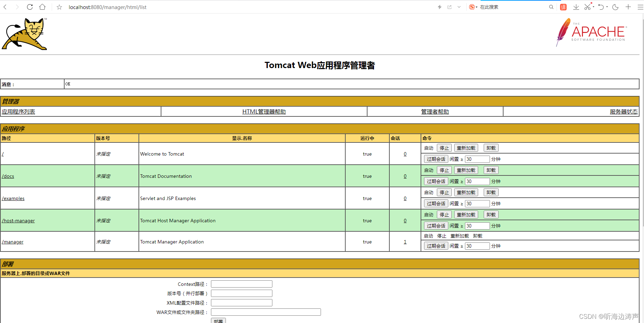
Task: Undeploy the /examples application with 卸载
Action: [x=491, y=192]
